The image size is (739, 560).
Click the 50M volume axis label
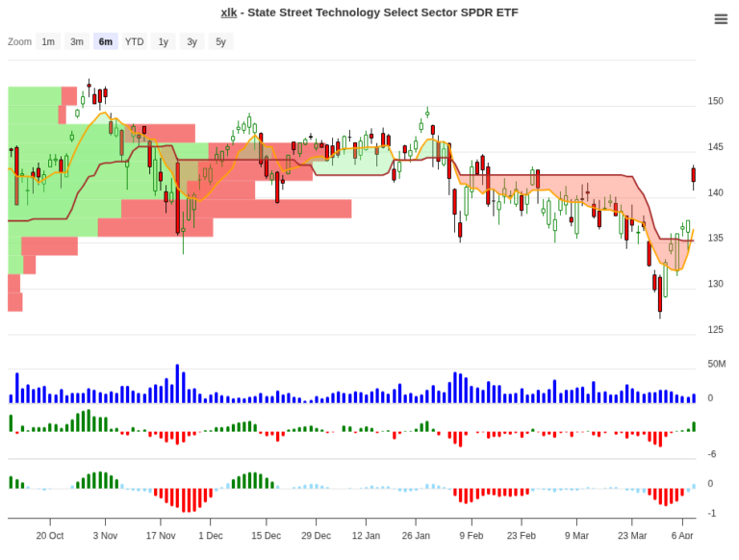(716, 364)
